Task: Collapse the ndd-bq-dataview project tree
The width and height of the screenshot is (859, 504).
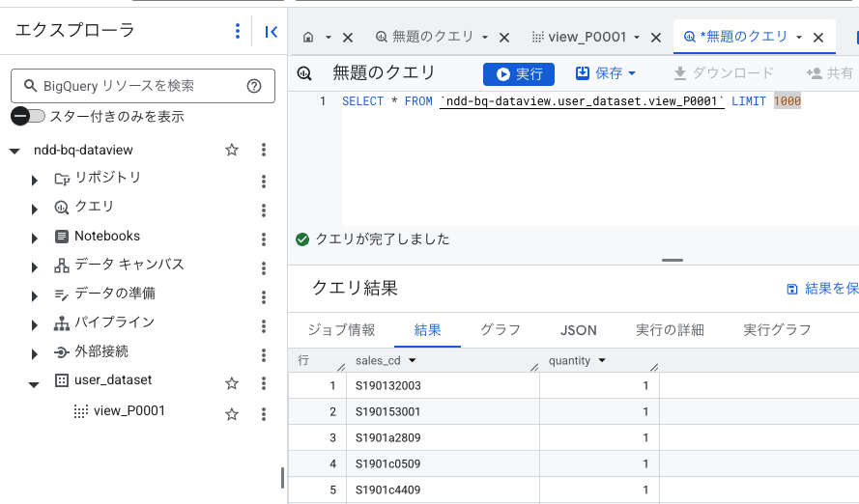Action: 14,151
